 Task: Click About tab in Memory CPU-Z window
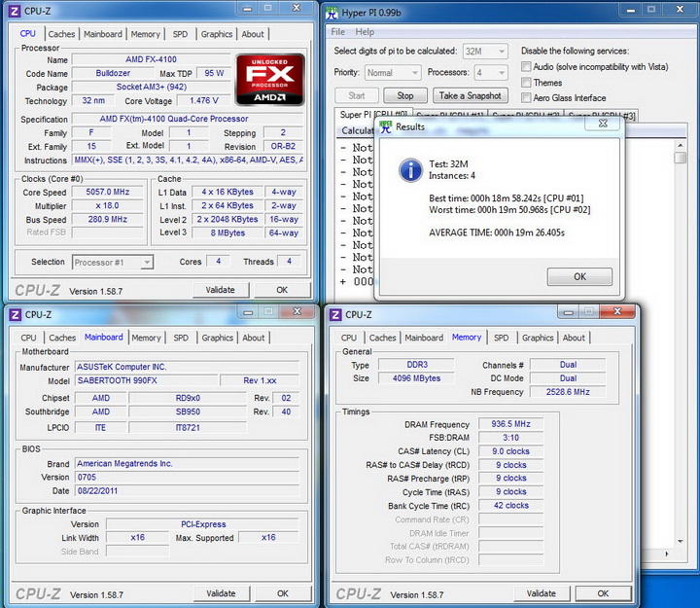click(574, 338)
